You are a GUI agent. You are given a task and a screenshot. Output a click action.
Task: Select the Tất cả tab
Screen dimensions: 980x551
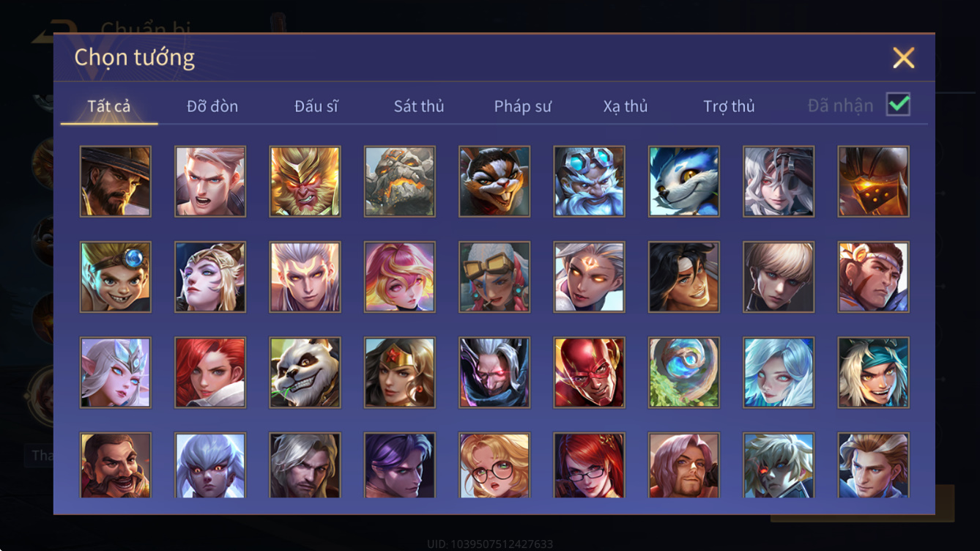[109, 106]
